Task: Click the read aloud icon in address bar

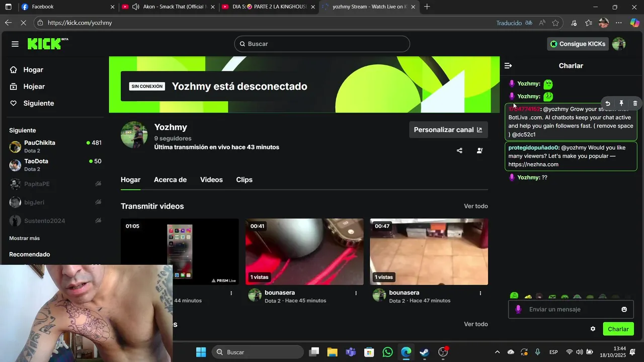Action: click(542, 23)
